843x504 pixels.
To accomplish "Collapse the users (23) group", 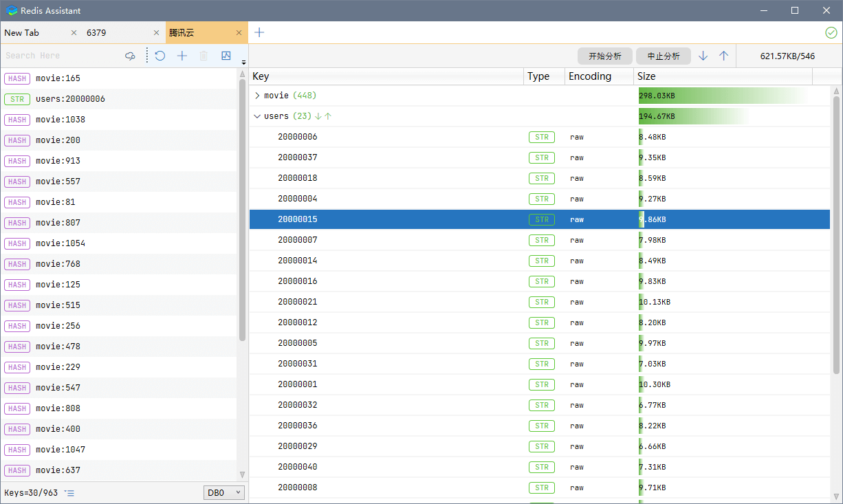I will [257, 116].
